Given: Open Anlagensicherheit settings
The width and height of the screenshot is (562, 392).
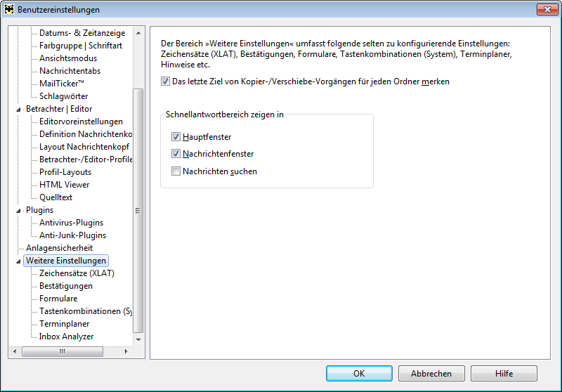Looking at the screenshot, I should click(x=60, y=248).
